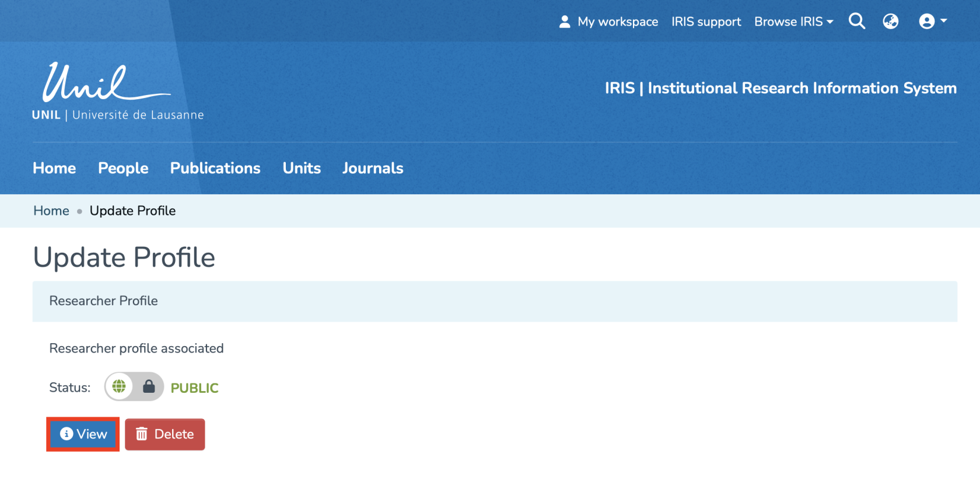This screenshot has width=980, height=492.
Task: Expand the Browse IRIS dropdown
Action: 793,22
